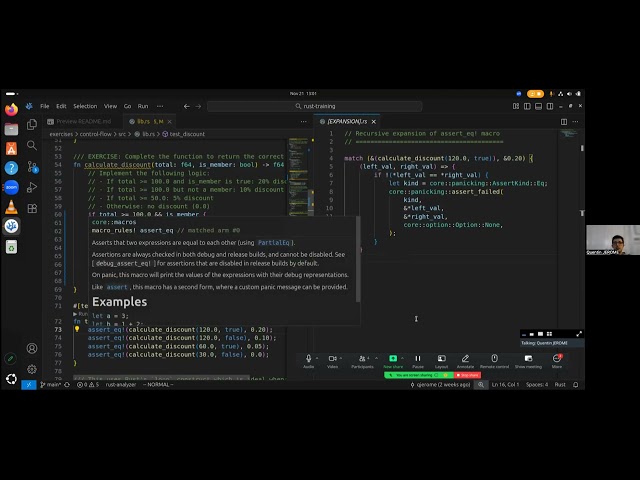Expand the Zoom More options menu

(x=557, y=360)
